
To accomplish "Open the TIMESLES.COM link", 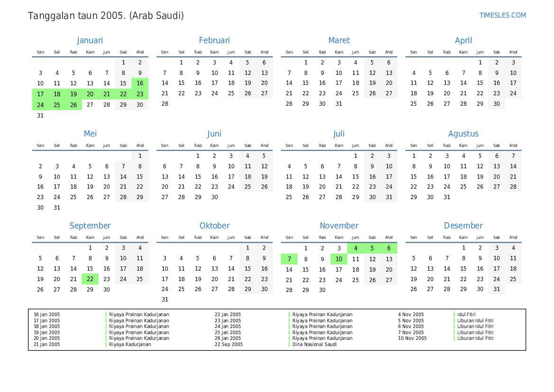I will tap(502, 15).
